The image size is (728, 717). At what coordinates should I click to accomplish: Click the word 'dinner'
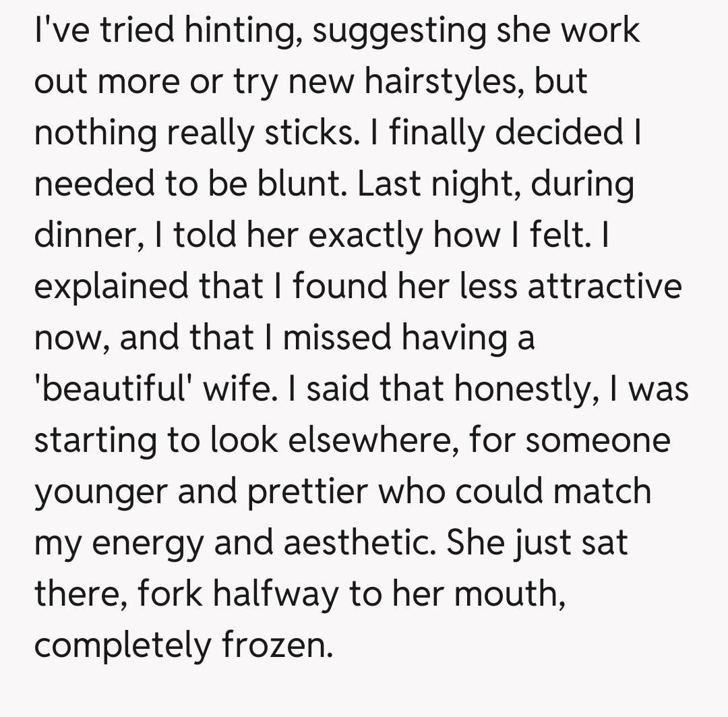[83, 235]
